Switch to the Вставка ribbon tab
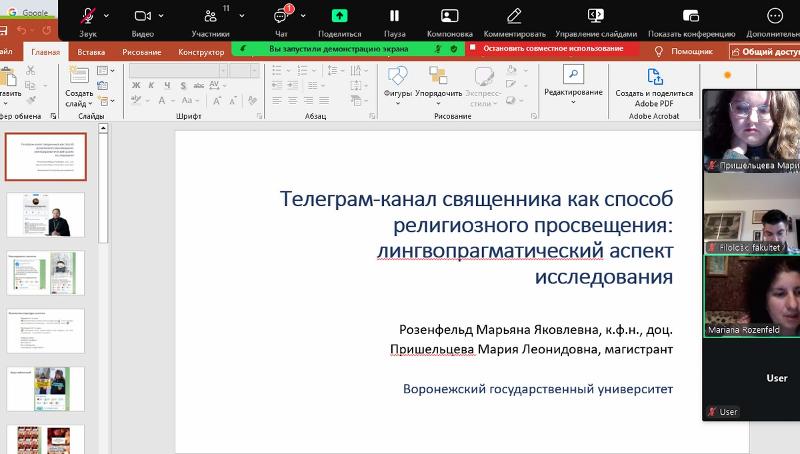This screenshot has width=800, height=454. (x=91, y=52)
